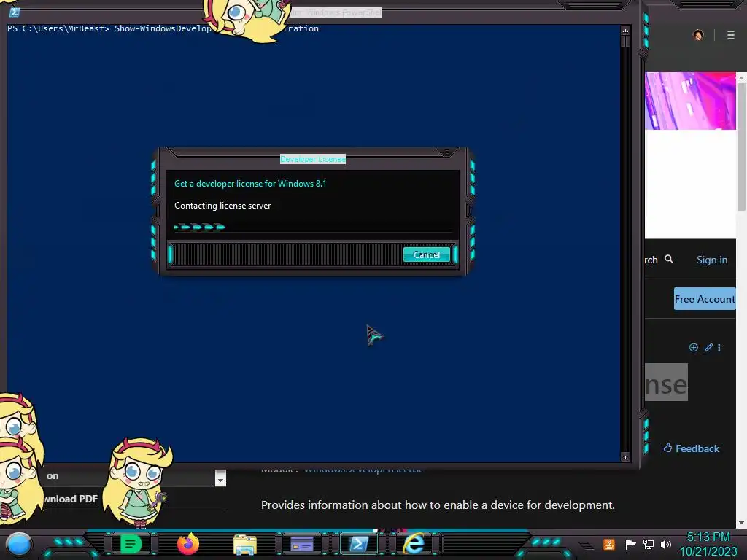Open the version dropdown arrow in the sidebar
Viewport: 747px width, 560px height.
coord(220,478)
